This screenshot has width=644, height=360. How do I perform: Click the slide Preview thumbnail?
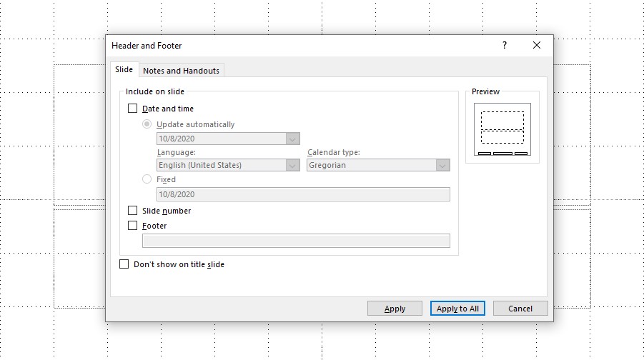pos(502,130)
